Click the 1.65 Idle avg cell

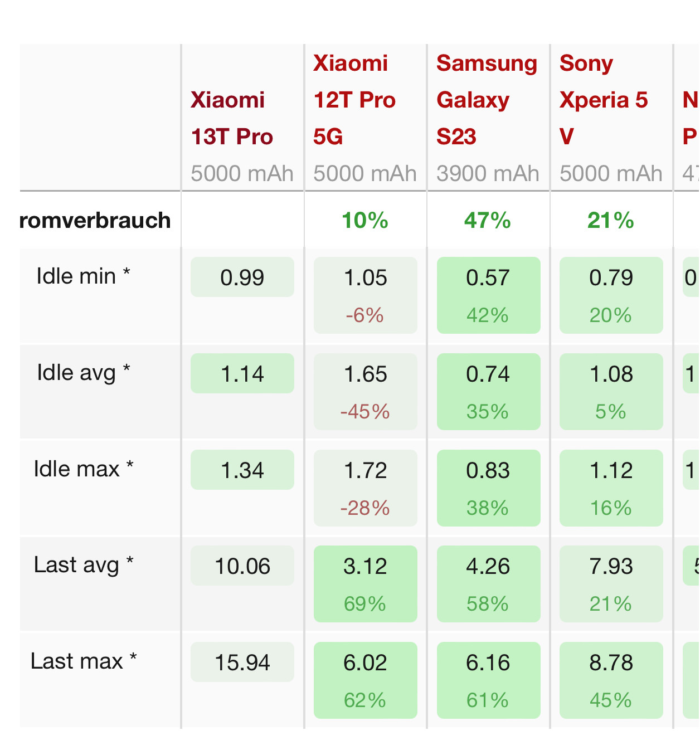(x=365, y=391)
